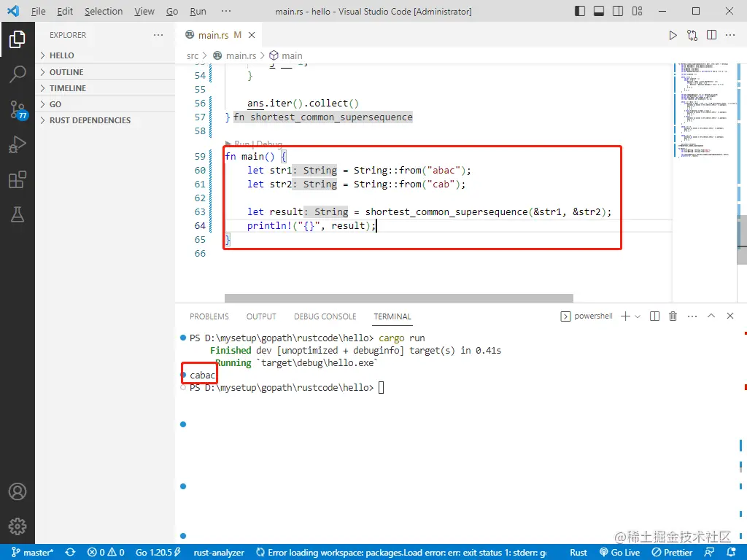Close the main.rs editor tab
This screenshot has width=747, height=560.
[252, 35]
